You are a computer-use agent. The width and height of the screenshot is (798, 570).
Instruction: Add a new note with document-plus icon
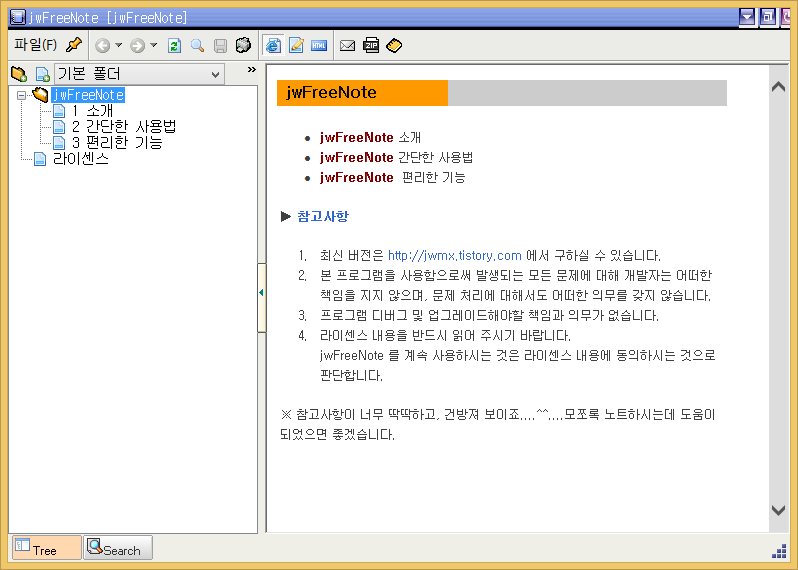(42, 74)
